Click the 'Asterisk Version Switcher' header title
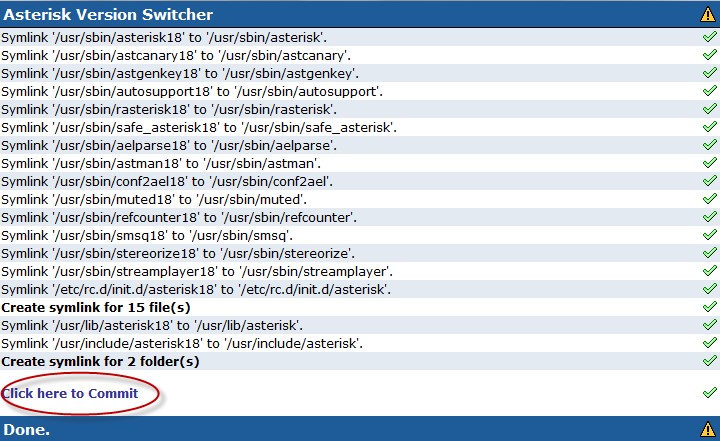 click(108, 15)
